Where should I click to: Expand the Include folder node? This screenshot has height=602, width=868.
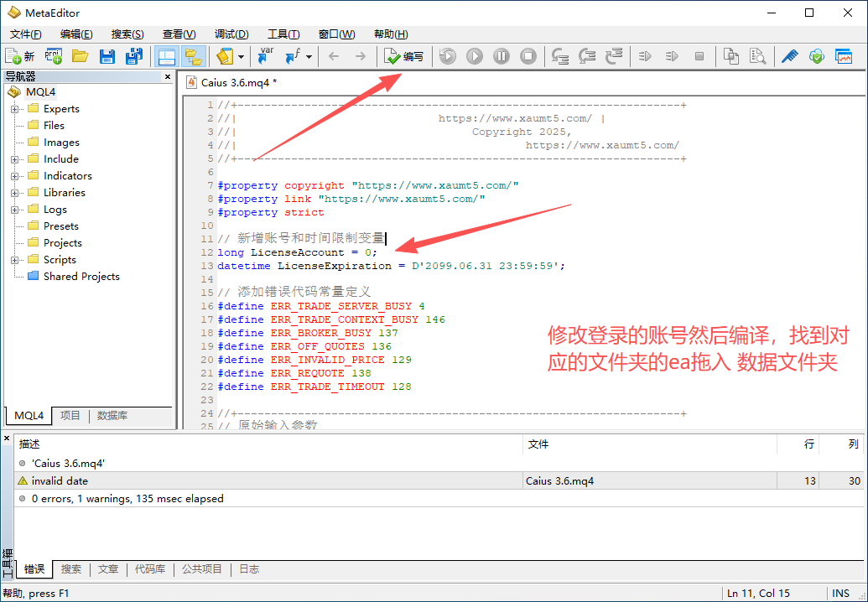(x=14, y=159)
